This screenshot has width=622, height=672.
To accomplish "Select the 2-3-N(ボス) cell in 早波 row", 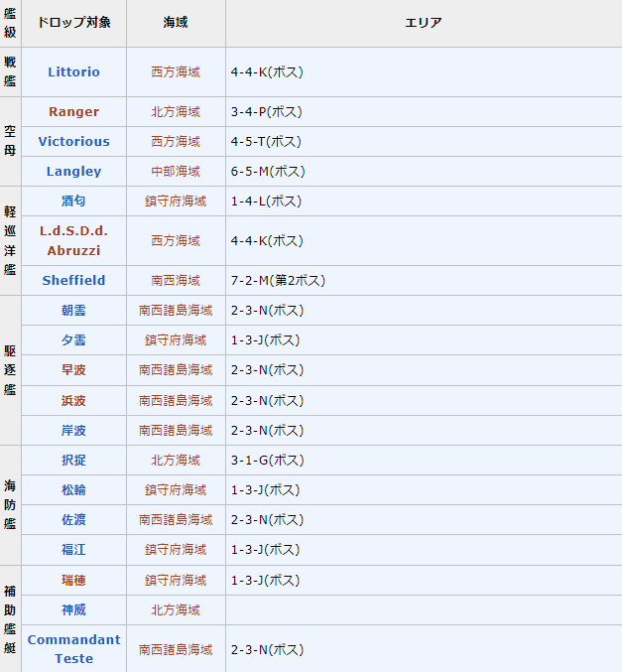I will tap(424, 370).
